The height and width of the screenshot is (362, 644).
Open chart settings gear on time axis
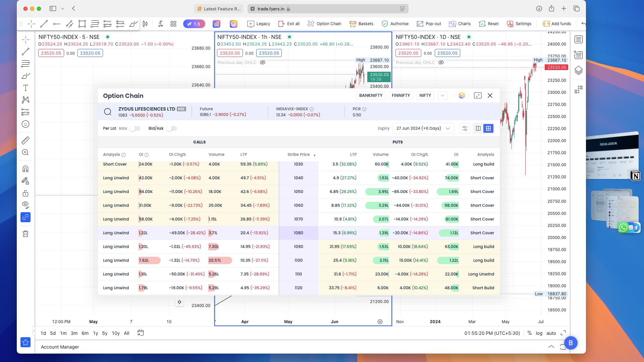coord(380,322)
